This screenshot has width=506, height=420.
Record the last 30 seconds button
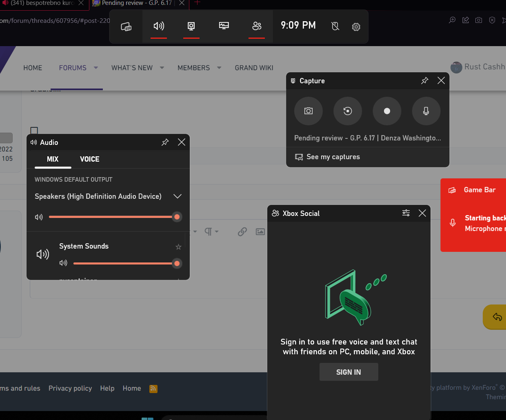(x=348, y=111)
